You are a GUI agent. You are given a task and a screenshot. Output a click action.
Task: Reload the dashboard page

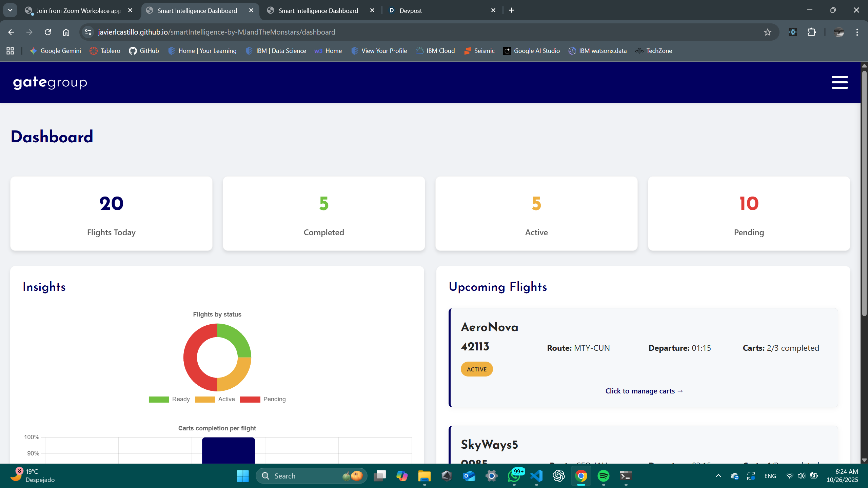pyautogui.click(x=48, y=32)
